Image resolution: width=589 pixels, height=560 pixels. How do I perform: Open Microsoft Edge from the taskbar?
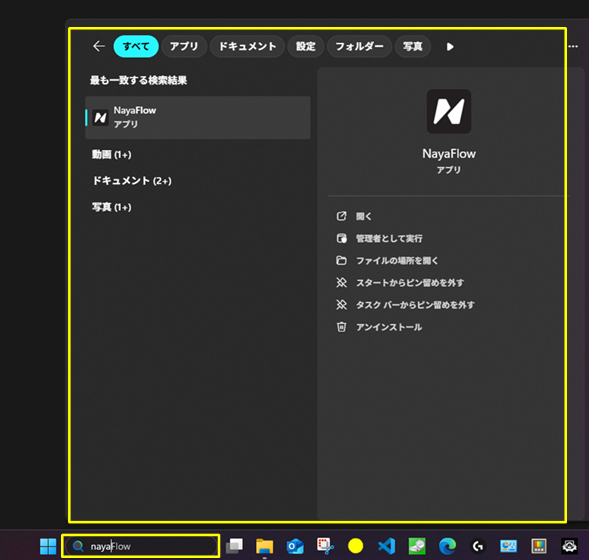[x=447, y=546]
